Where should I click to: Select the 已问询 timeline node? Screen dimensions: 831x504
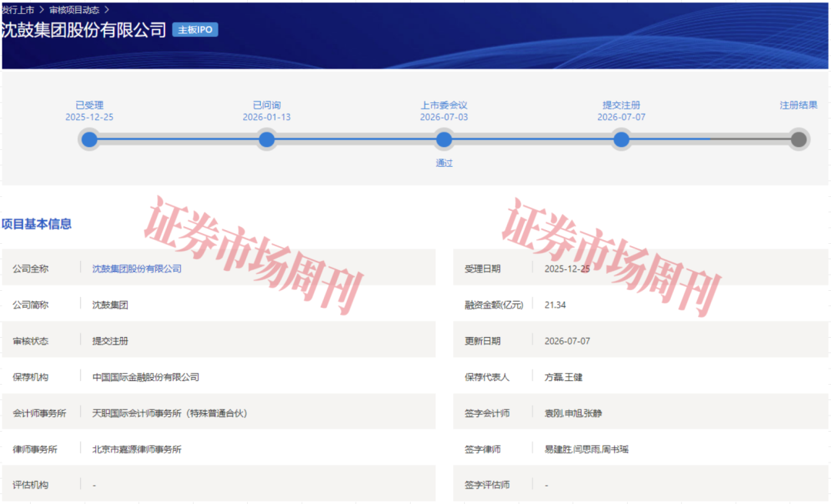coord(266,139)
